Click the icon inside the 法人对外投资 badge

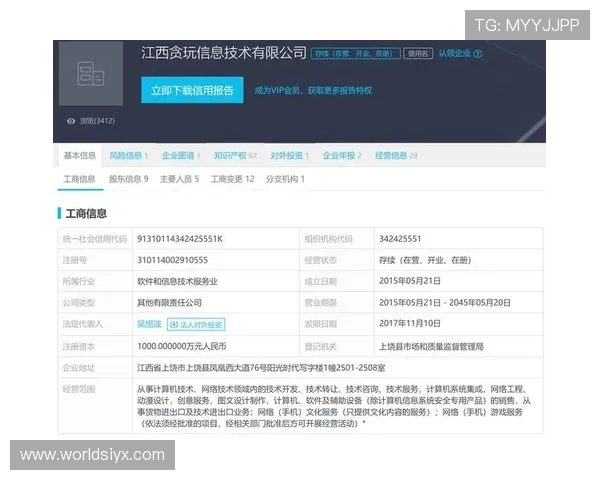[x=174, y=325]
